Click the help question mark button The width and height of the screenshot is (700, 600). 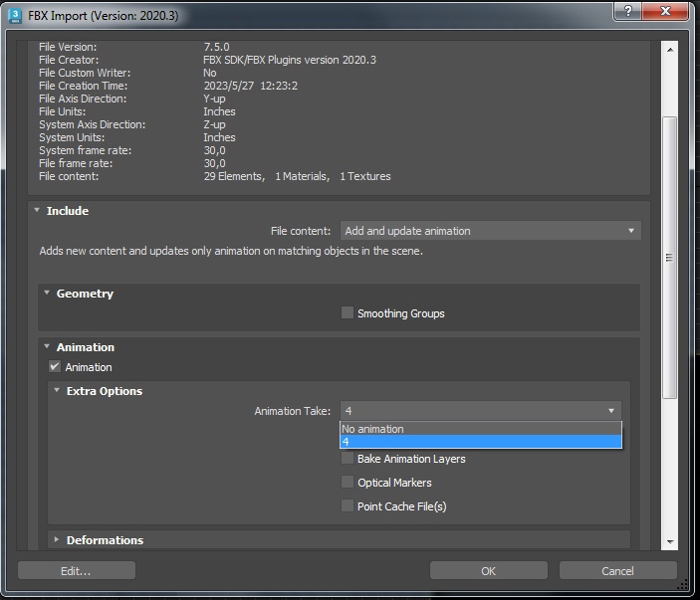click(628, 11)
